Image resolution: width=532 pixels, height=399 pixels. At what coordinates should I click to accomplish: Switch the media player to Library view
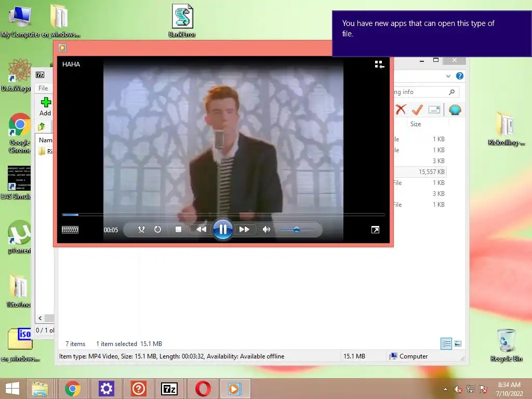[x=379, y=64]
